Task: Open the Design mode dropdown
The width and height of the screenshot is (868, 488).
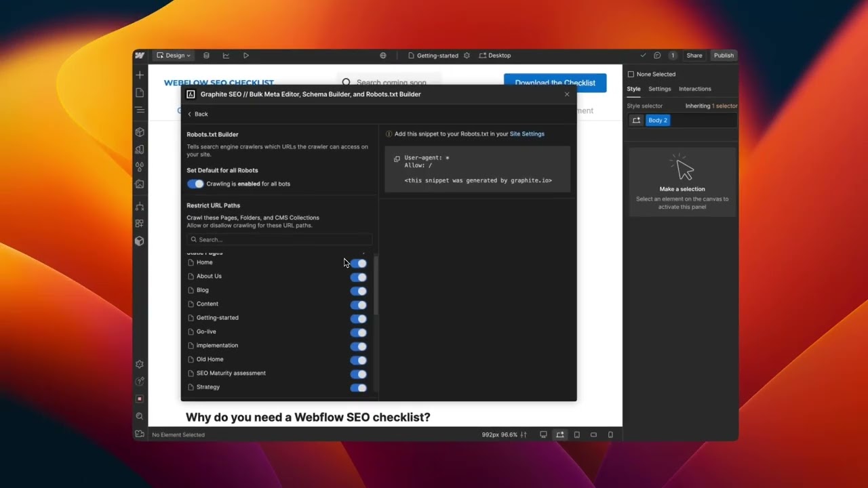Action: [174, 56]
